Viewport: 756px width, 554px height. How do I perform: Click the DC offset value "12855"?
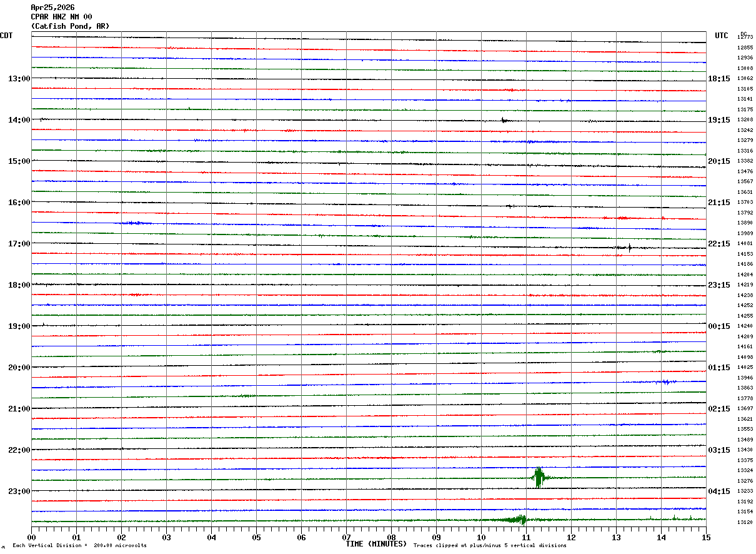tap(745, 48)
